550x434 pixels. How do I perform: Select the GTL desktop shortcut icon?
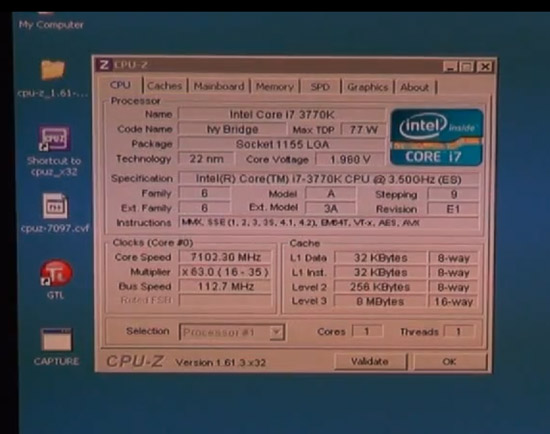coord(56,273)
